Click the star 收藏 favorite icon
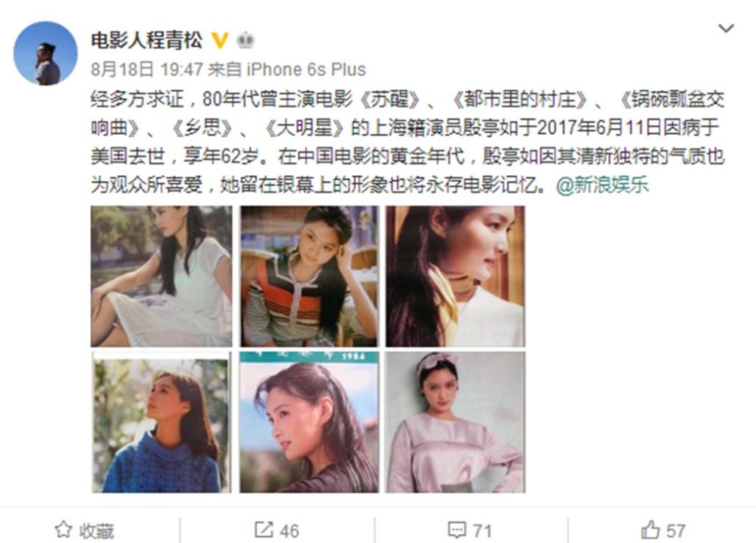This screenshot has height=543, width=756. click(63, 530)
